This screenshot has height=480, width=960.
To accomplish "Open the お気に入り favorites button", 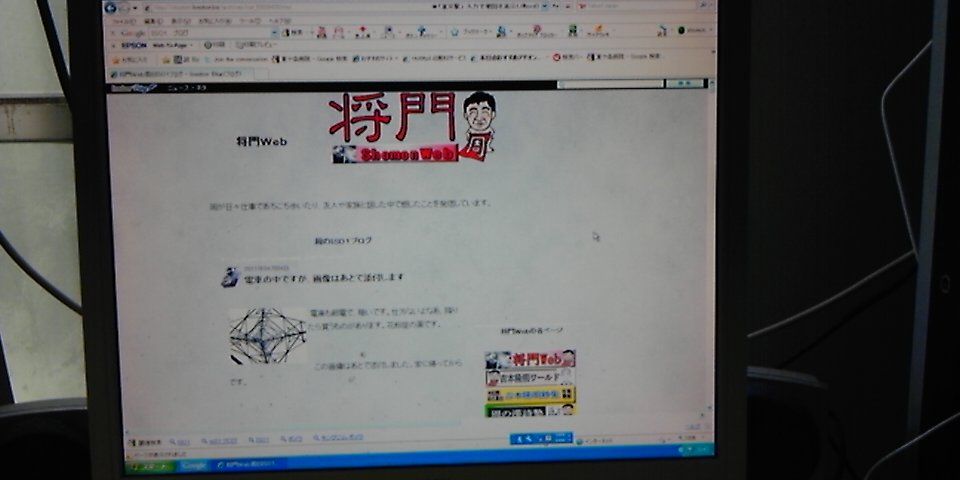I will tap(131, 59).
